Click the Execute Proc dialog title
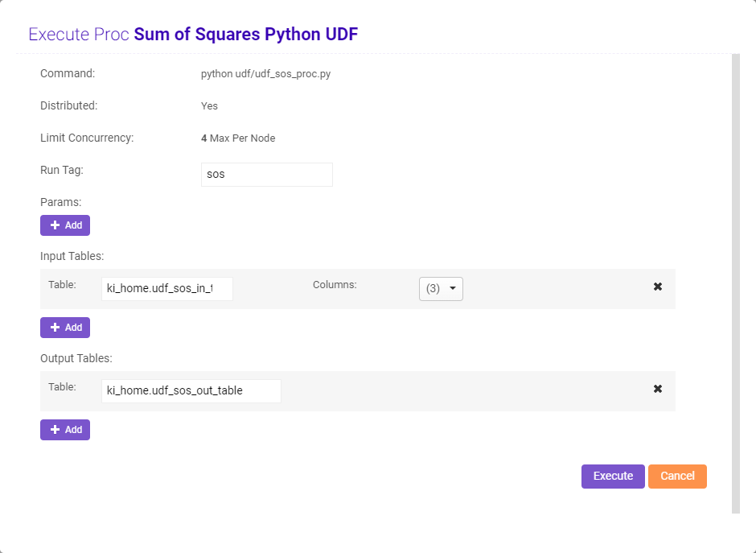Image resolution: width=756 pixels, height=553 pixels. click(193, 34)
